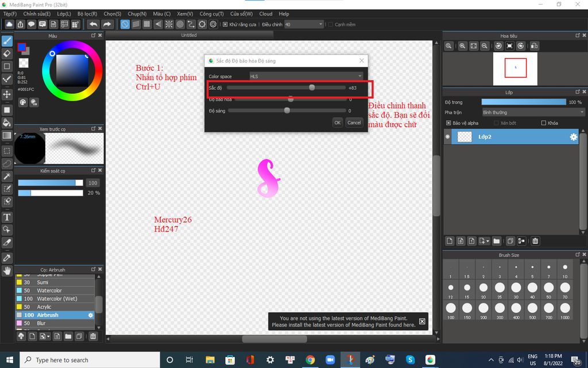This screenshot has width=588, height=368.
Task: Open settings gear of layer Lớp2
Action: click(574, 137)
